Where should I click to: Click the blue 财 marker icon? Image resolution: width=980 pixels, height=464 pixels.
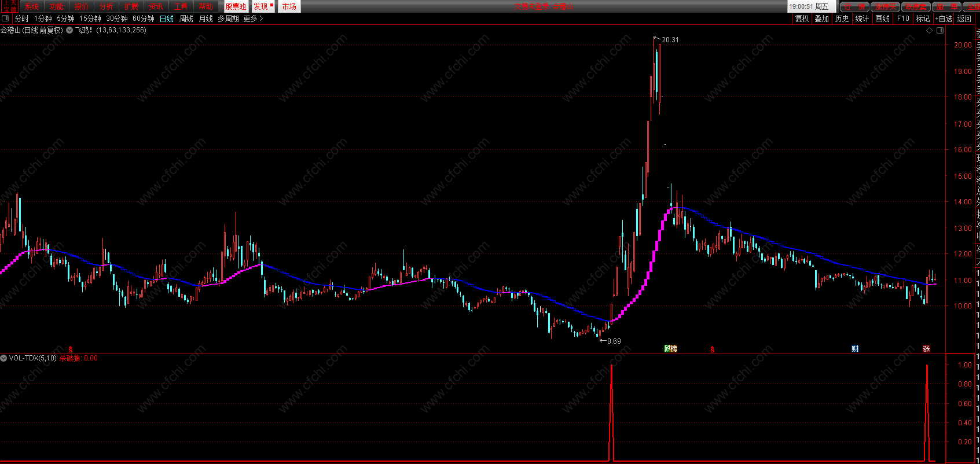(x=855, y=348)
